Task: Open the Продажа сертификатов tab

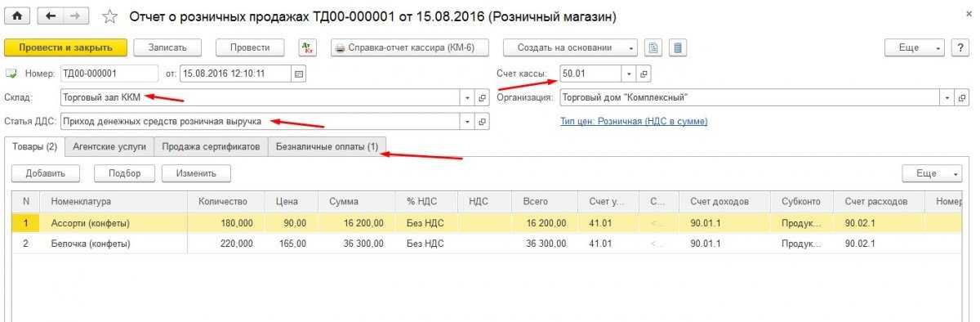Action: [x=212, y=147]
